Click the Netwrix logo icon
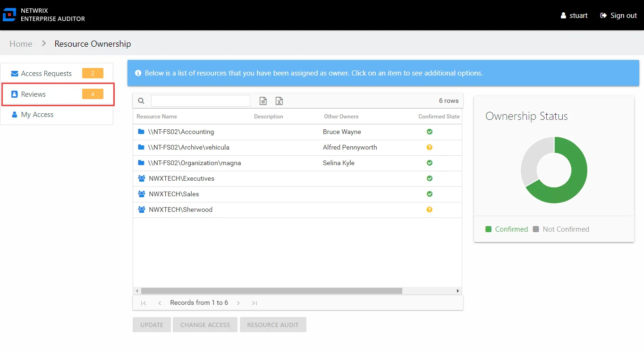 9,15
